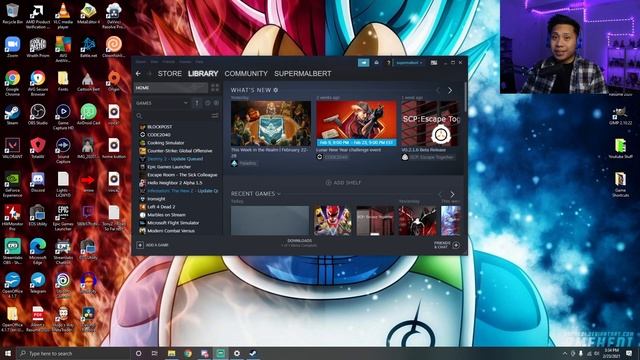Show next What's New items arrow
The image size is (640, 360).
[450, 90]
